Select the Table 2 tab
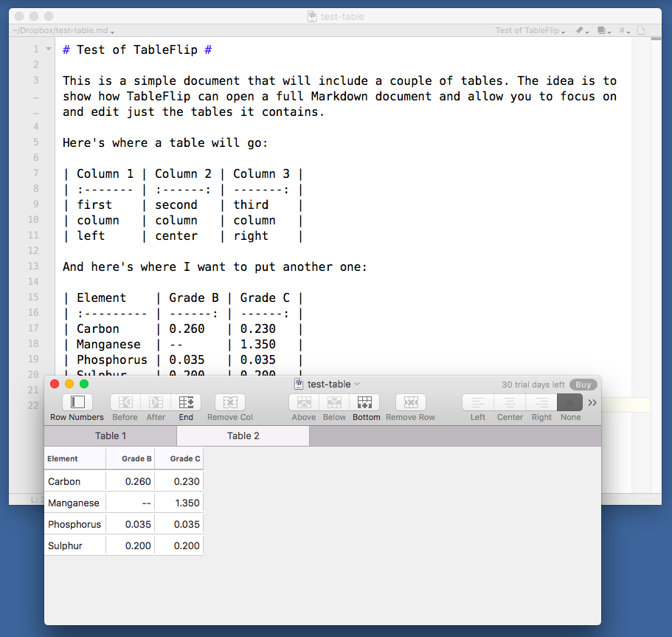Viewport: 672px width, 637px height. (243, 436)
